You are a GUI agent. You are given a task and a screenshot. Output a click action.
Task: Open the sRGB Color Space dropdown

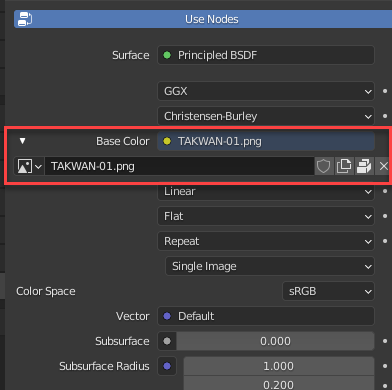pyautogui.click(x=328, y=291)
